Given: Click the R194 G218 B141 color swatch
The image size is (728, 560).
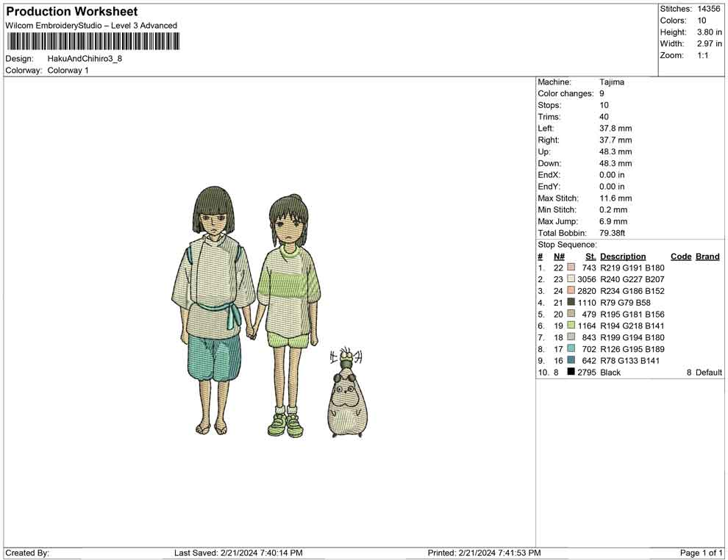Looking at the screenshot, I should point(571,326).
